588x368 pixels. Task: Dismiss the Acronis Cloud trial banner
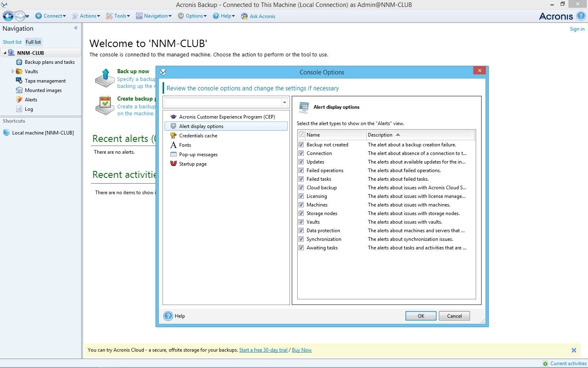click(x=574, y=350)
